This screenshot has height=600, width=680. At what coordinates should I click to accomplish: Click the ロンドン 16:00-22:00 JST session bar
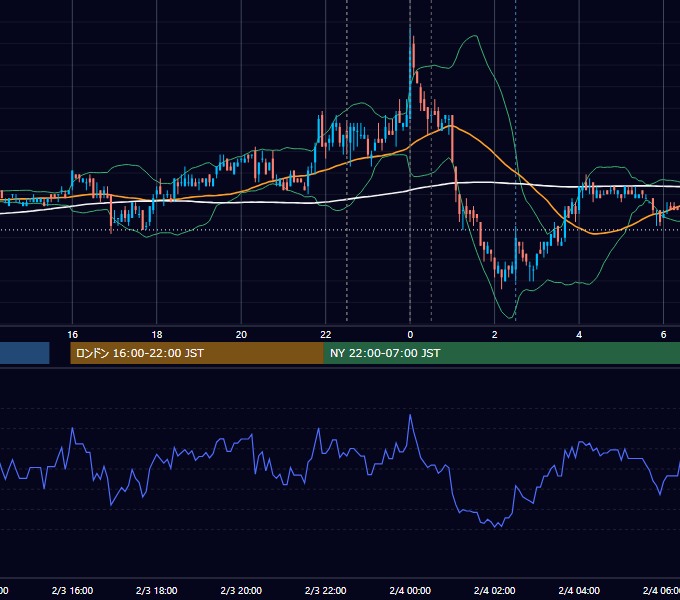pyautogui.click(x=197, y=353)
